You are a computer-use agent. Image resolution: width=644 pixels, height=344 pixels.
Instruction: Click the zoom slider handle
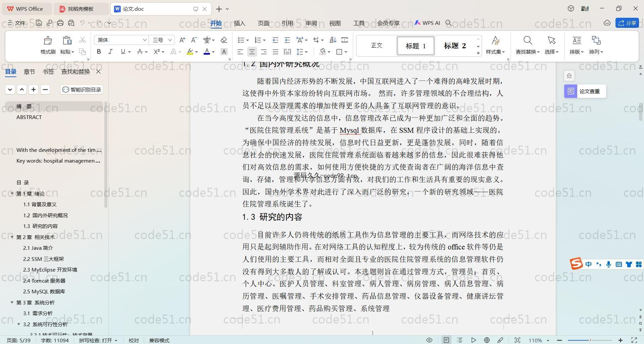click(590, 340)
